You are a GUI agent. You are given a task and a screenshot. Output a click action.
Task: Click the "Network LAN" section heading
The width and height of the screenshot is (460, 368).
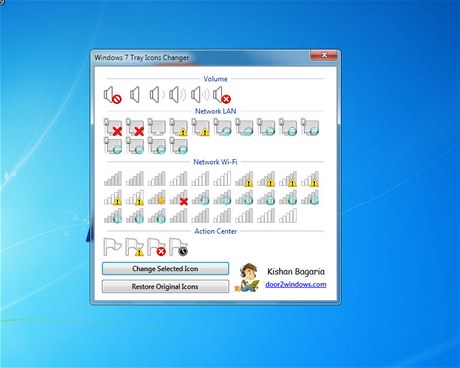point(215,111)
